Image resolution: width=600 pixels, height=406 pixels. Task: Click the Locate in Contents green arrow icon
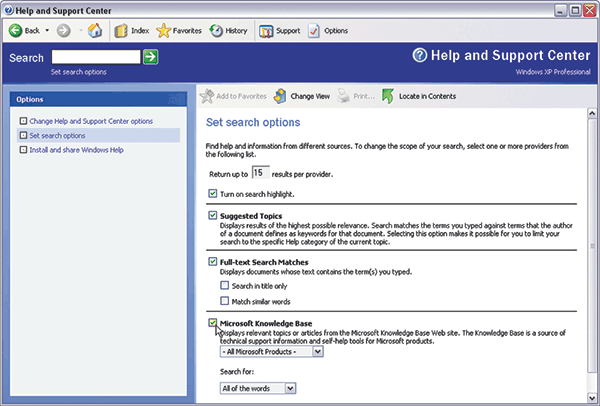(x=388, y=96)
